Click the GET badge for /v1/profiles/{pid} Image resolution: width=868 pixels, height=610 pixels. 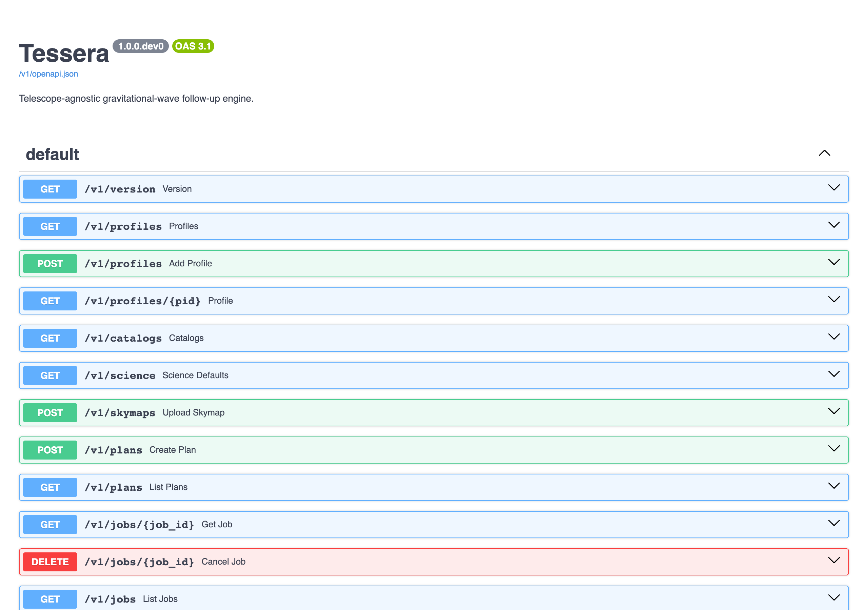[x=50, y=301]
